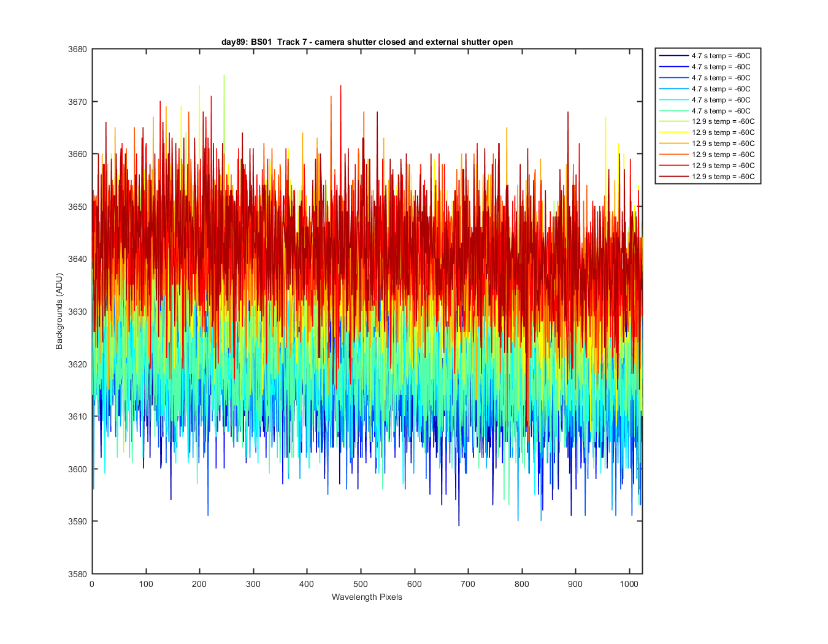Select the y-axis tick label 3600
Screen dimensions: 828x644
79,469
